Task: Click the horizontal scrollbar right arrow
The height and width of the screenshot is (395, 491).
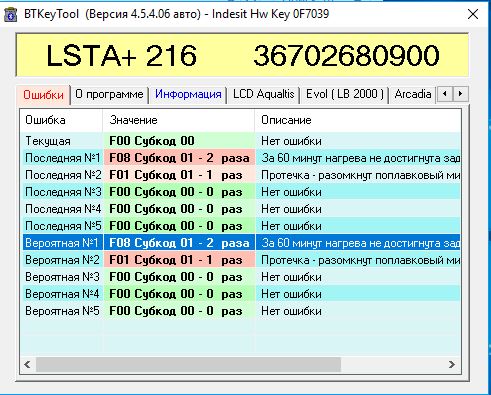Action: click(x=452, y=364)
